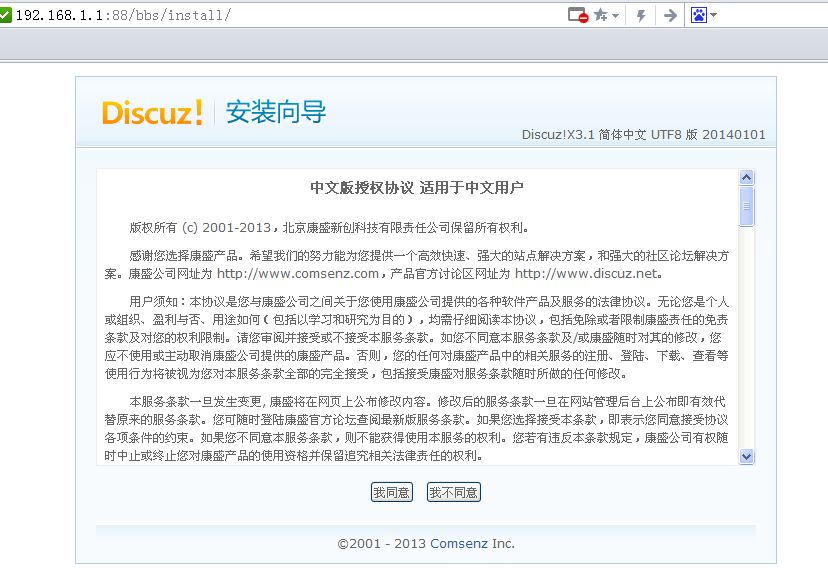Click the 安装向导 heading
Viewport: 828px width, 568px height.
coord(276,112)
